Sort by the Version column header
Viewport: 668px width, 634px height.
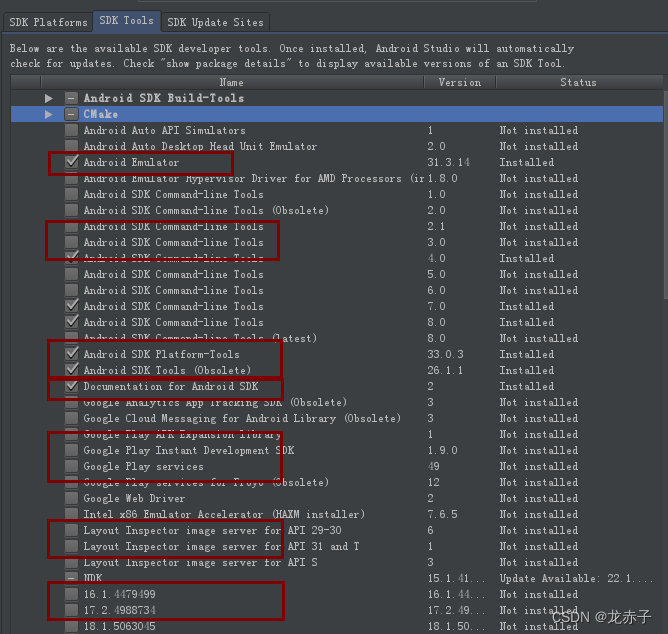tap(460, 82)
